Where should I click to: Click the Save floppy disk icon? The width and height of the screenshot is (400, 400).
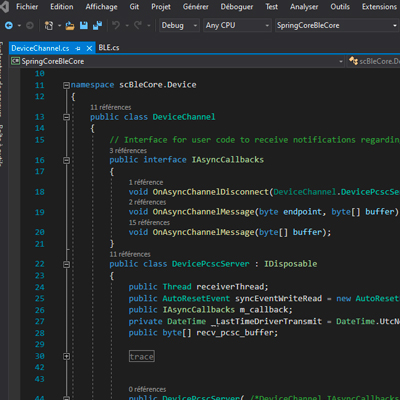(x=84, y=25)
